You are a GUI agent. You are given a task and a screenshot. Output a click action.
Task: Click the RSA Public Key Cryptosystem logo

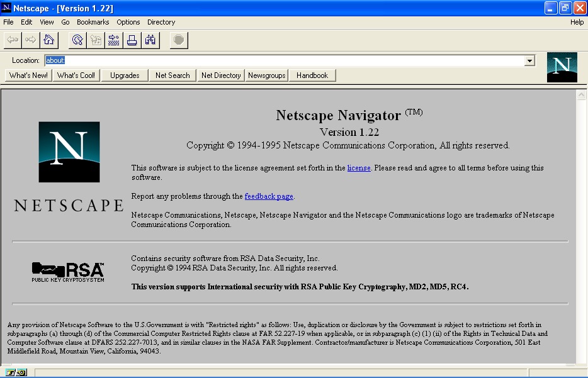68,272
